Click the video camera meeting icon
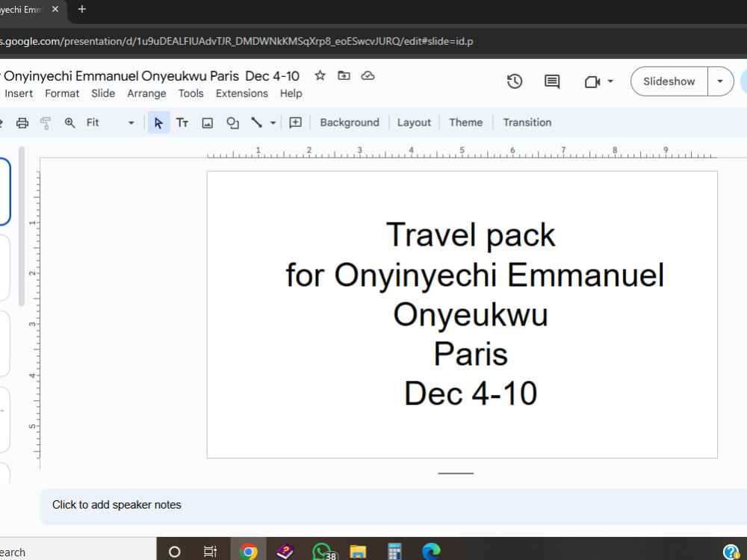Viewport: 747px width, 560px height. pyautogui.click(x=592, y=82)
